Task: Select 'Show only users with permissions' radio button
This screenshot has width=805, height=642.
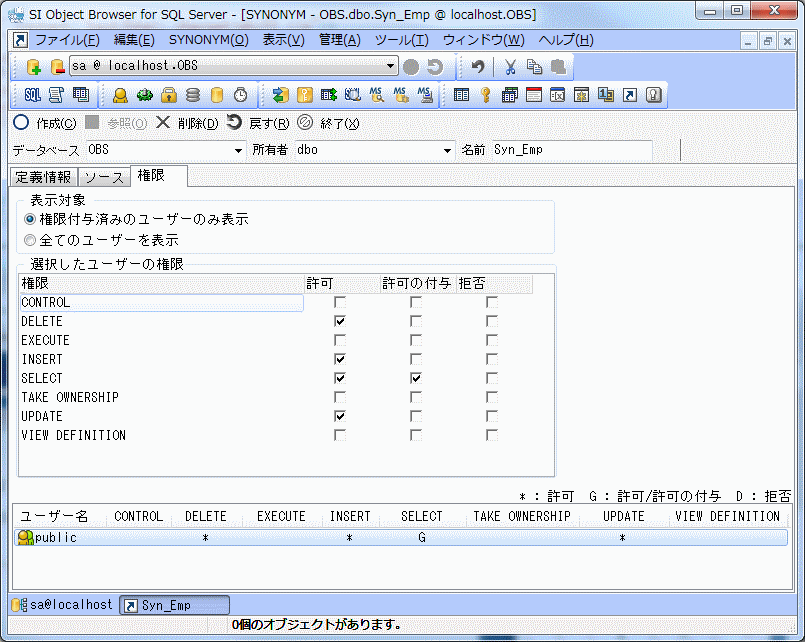Action: tap(30, 219)
